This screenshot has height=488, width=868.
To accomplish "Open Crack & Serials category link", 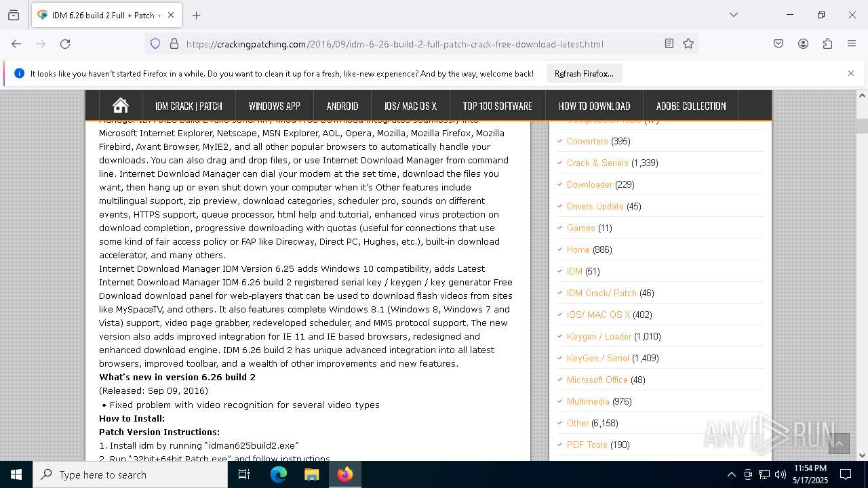I will (597, 163).
